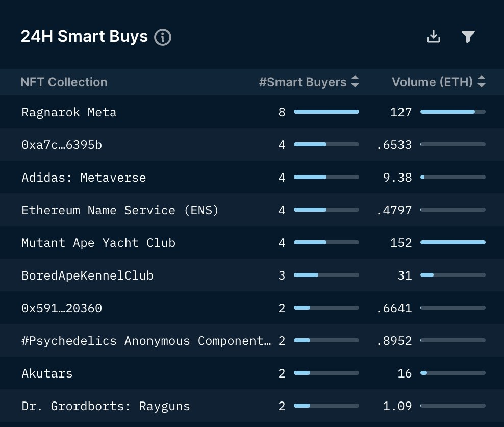
Task: Open the filter funnel icon
Action: 468,37
